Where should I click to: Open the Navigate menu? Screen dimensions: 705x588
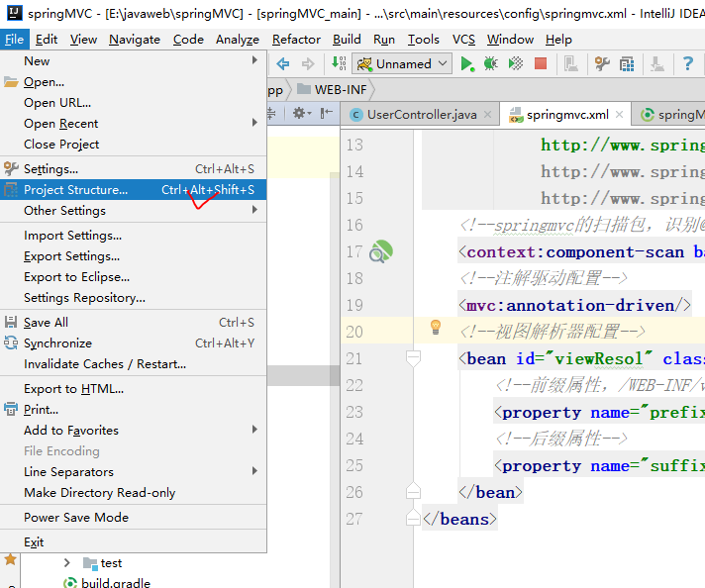pos(135,40)
